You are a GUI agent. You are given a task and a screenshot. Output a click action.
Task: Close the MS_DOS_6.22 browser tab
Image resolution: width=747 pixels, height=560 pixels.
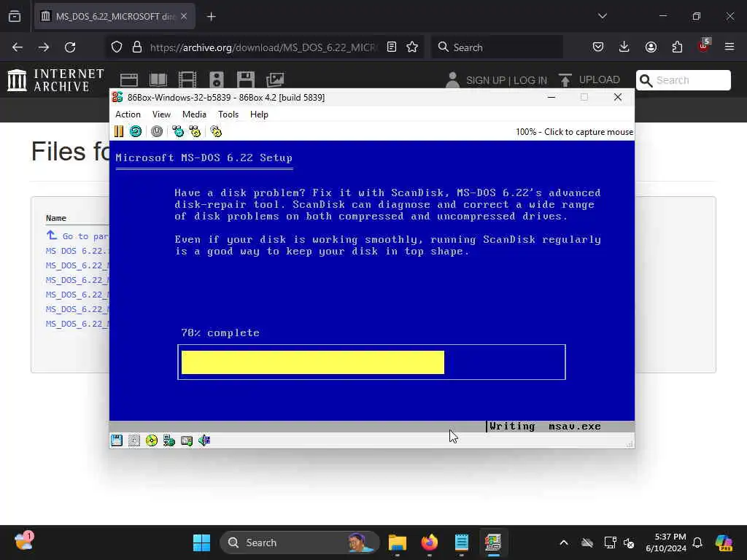[x=184, y=16]
